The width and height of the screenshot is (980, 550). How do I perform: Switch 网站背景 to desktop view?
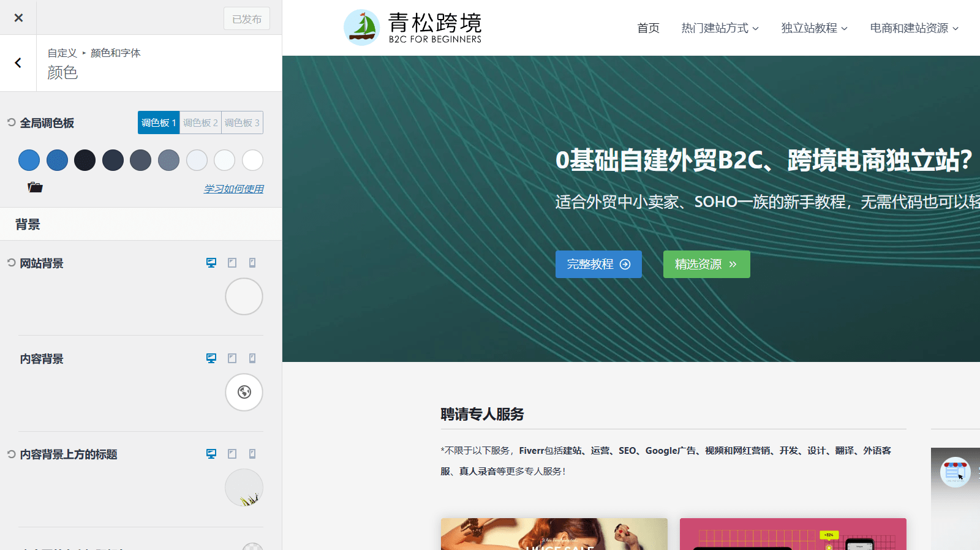[211, 263]
